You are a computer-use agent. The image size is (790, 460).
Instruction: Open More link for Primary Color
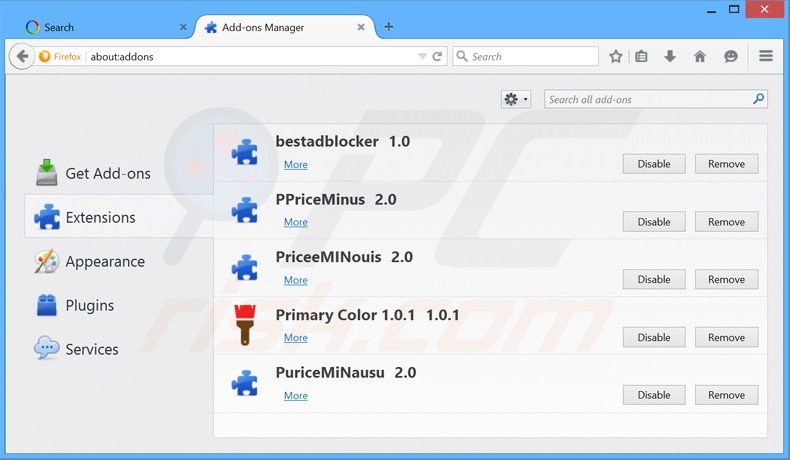tap(296, 338)
